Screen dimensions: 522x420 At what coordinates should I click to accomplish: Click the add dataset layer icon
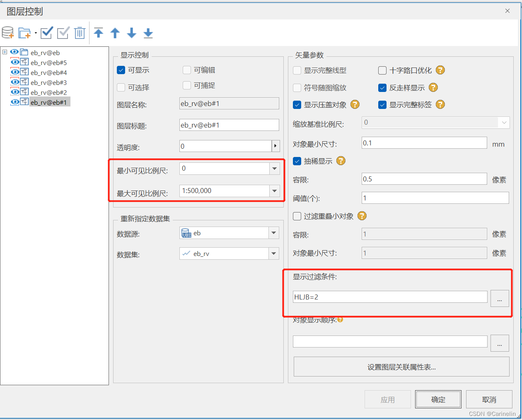click(7, 33)
